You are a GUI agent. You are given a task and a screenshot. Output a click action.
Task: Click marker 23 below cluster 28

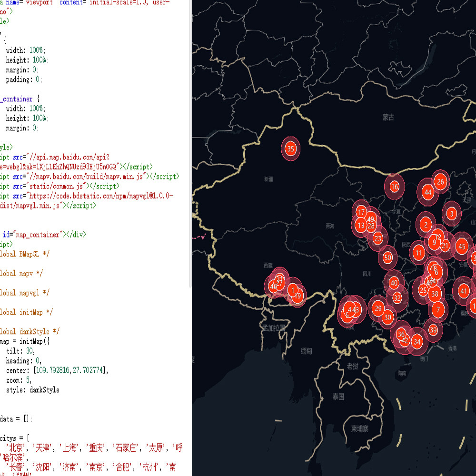[x=377, y=237]
